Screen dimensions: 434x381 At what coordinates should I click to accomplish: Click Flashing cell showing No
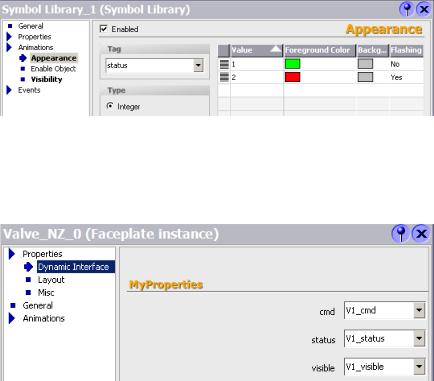406,64
